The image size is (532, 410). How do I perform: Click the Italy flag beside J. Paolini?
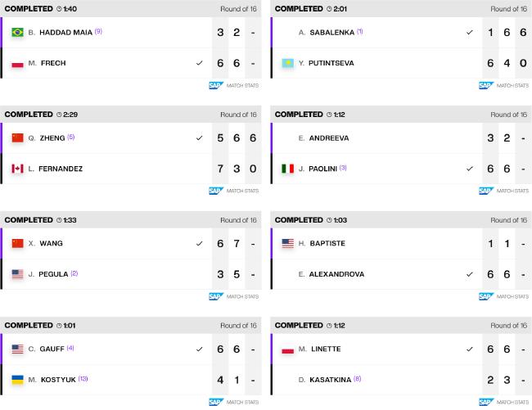[288, 169]
